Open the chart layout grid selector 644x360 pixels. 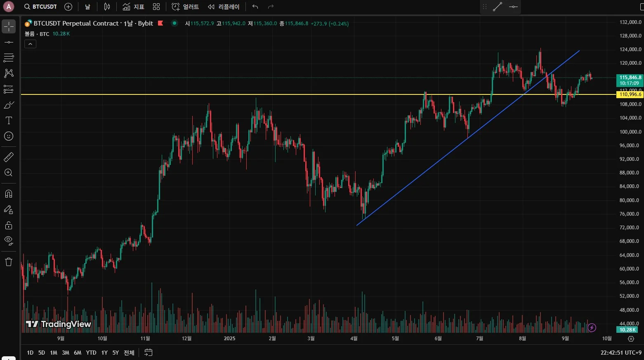coord(156,7)
